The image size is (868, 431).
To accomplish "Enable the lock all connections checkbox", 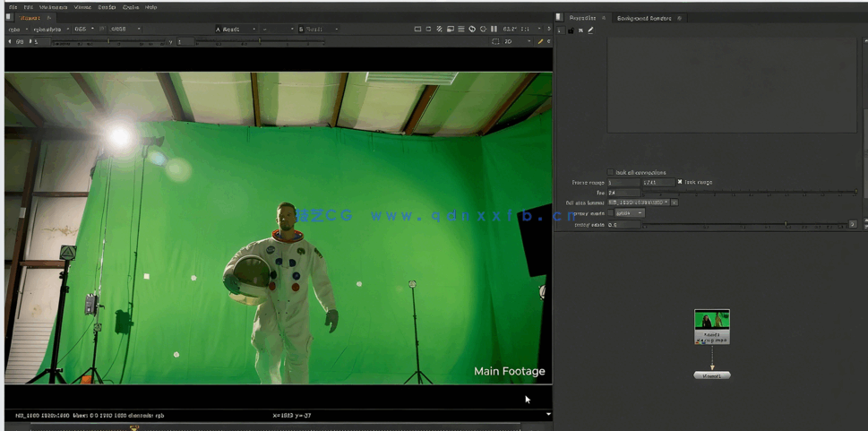I will click(x=611, y=172).
